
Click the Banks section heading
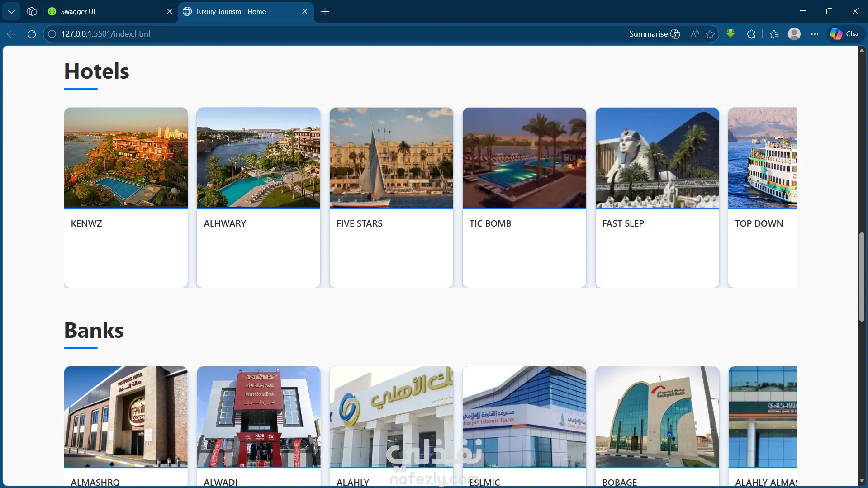click(x=94, y=330)
